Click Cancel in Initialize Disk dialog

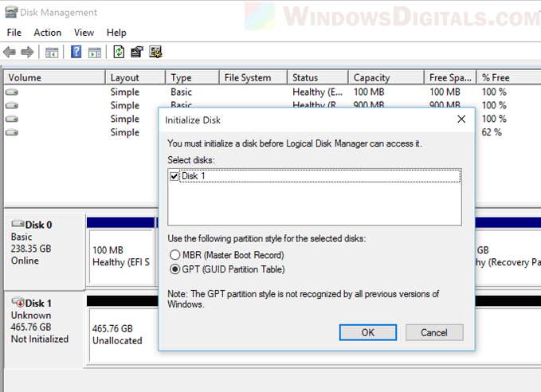click(434, 332)
